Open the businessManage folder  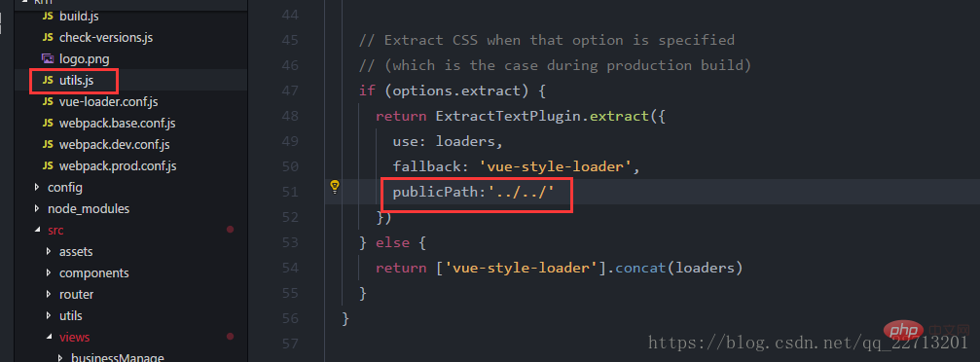tap(118, 358)
